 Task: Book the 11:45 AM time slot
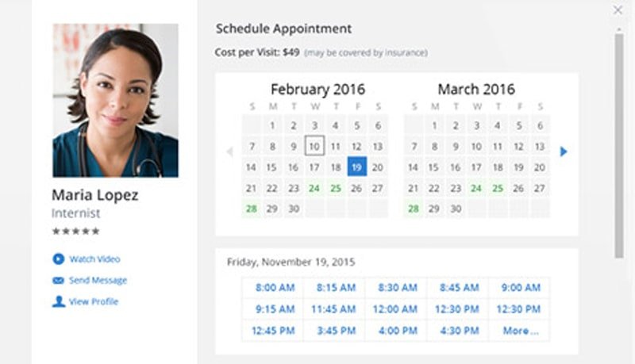(x=333, y=309)
